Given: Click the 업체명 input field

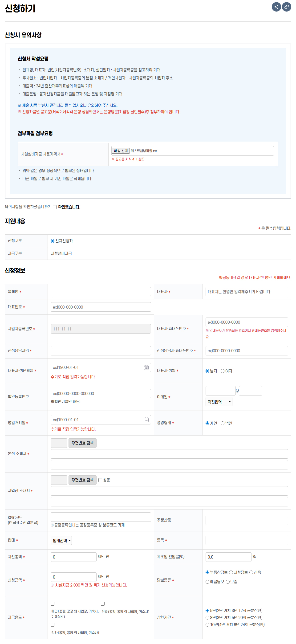Looking at the screenshot, I should click(101, 292).
